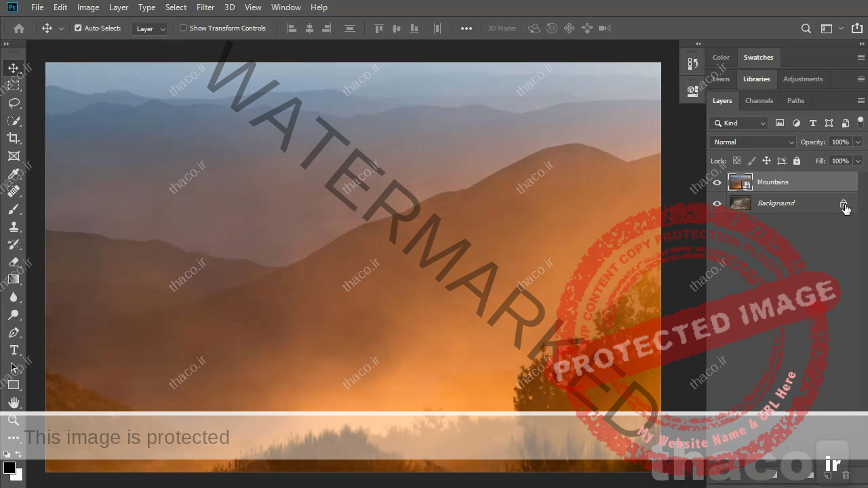868x488 pixels.
Task: Switch to the Adjustments tab
Action: coord(802,79)
